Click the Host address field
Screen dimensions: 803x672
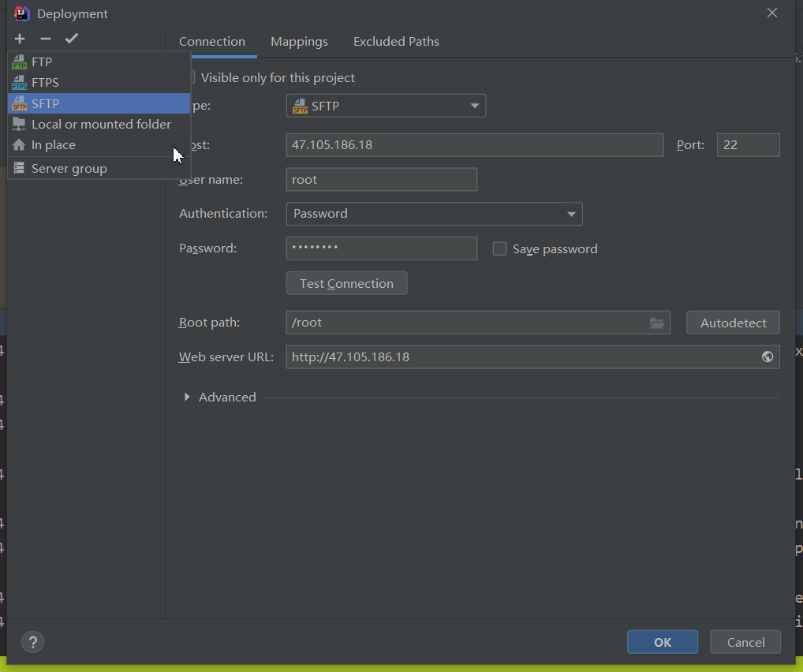[474, 145]
